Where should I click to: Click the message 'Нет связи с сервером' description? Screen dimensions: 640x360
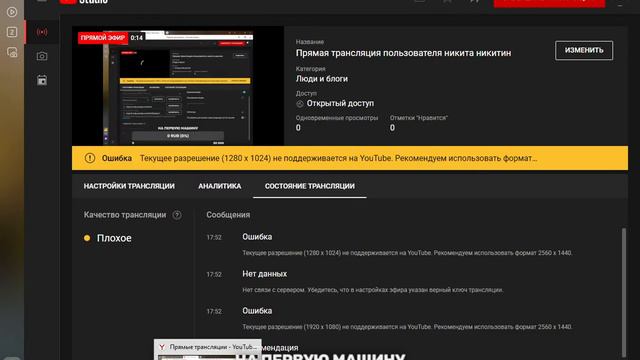click(373, 290)
